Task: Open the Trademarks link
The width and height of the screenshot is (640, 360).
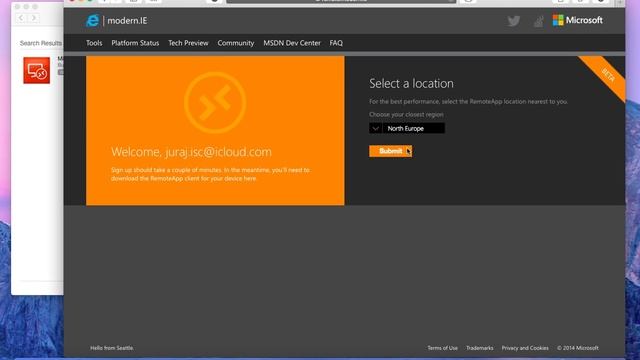Action: coord(480,348)
